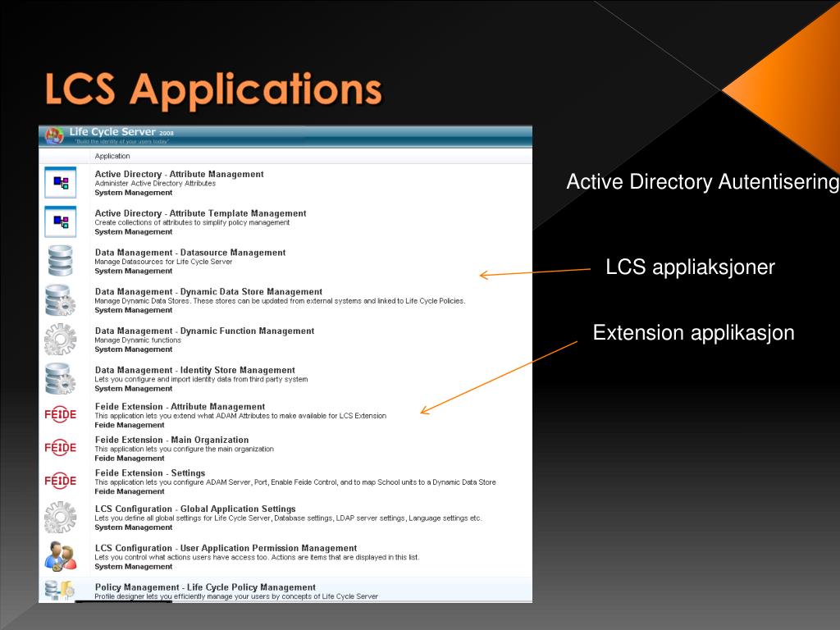The image size is (840, 630).
Task: Click the Active Directory Attribute Management icon
Action: 61,183
